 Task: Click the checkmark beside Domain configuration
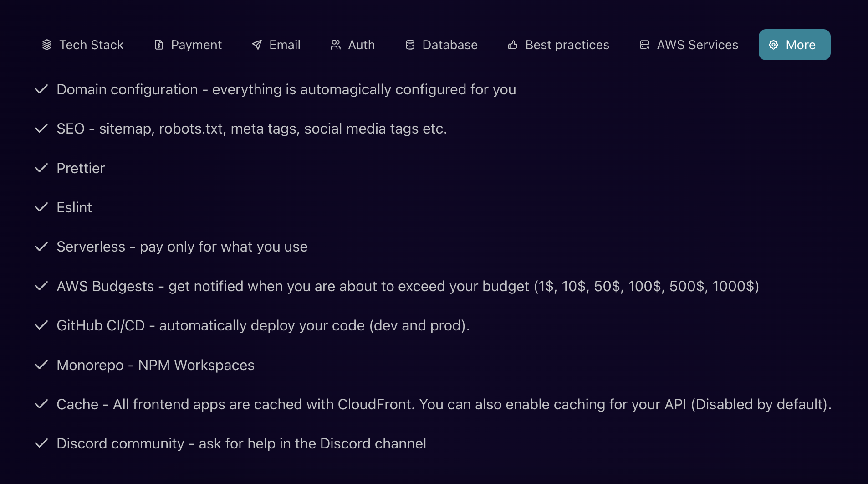(x=41, y=89)
